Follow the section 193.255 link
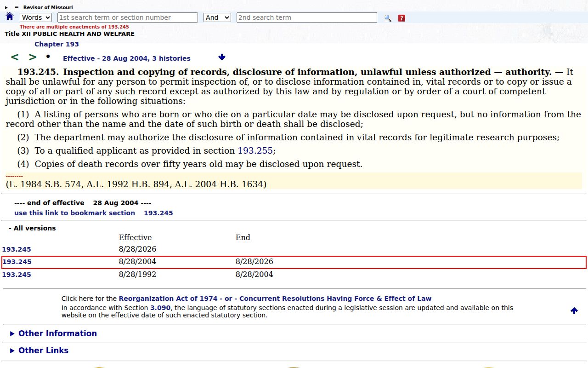 (x=255, y=151)
